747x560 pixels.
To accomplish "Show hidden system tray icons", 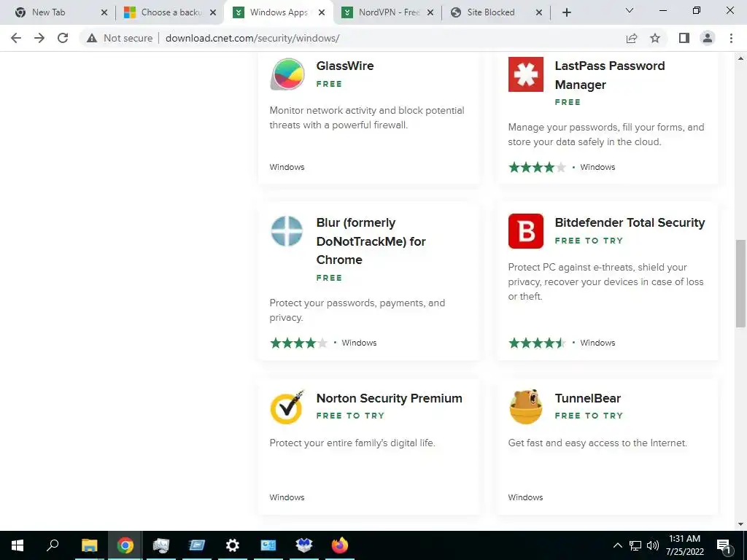I will pyautogui.click(x=617, y=545).
